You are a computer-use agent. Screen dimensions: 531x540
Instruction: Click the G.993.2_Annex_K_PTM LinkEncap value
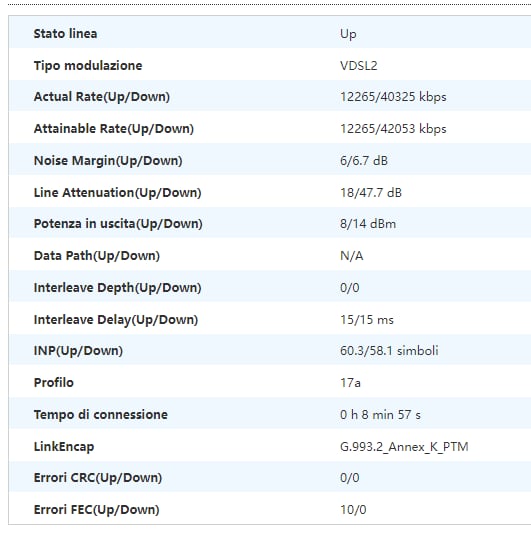click(x=404, y=447)
